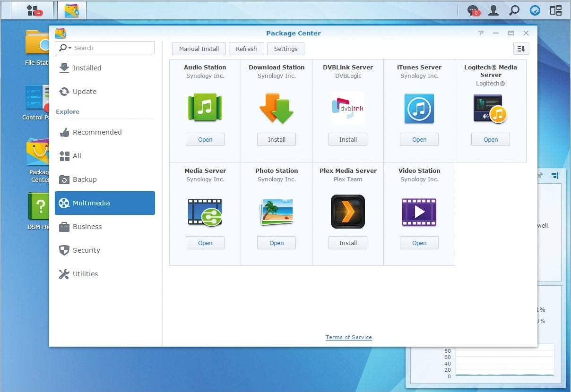The image size is (571, 392).
Task: Click the widget panel collapse icon
Action: (x=555, y=175)
